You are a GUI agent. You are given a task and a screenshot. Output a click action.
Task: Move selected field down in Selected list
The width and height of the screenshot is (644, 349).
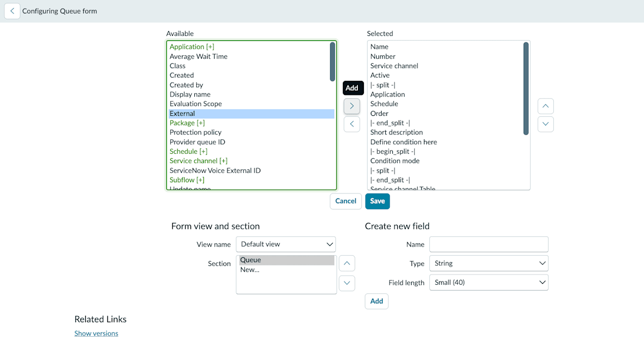click(x=545, y=124)
